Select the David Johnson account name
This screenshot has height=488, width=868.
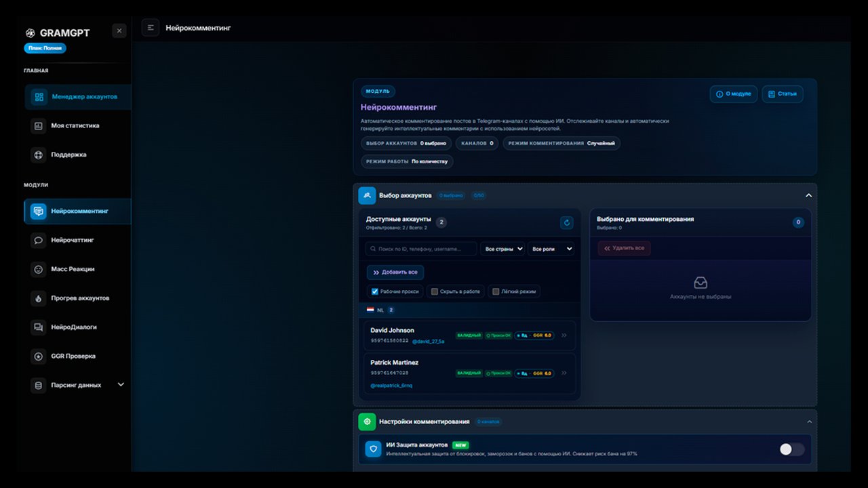pyautogui.click(x=392, y=330)
